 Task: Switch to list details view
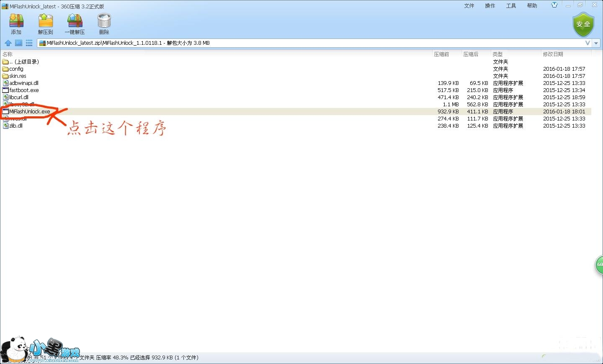pos(29,43)
